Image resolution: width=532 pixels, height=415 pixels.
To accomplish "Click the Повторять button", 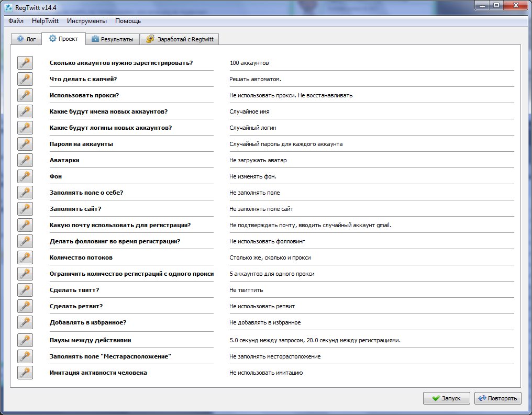I will 498,398.
